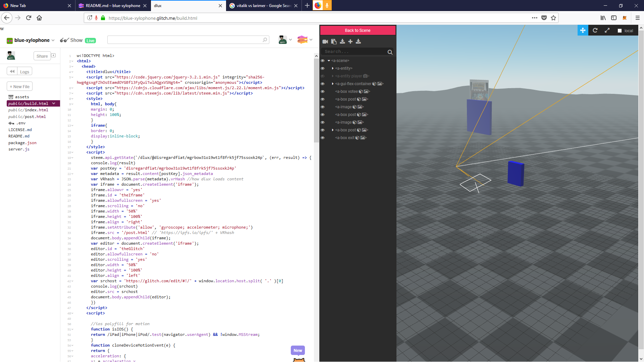The width and height of the screenshot is (644, 362).
Task: Click the Logs button
Action: click(24, 71)
